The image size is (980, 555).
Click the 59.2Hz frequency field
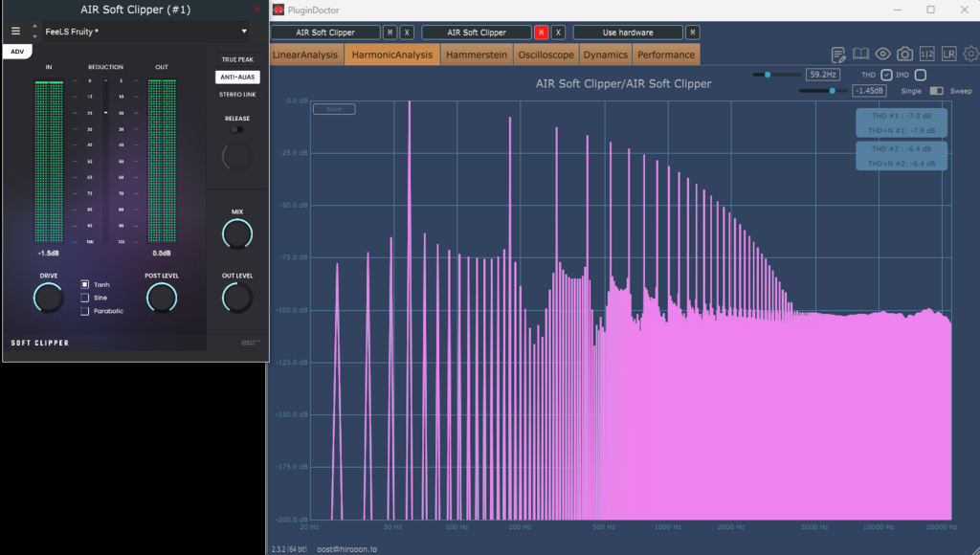822,75
